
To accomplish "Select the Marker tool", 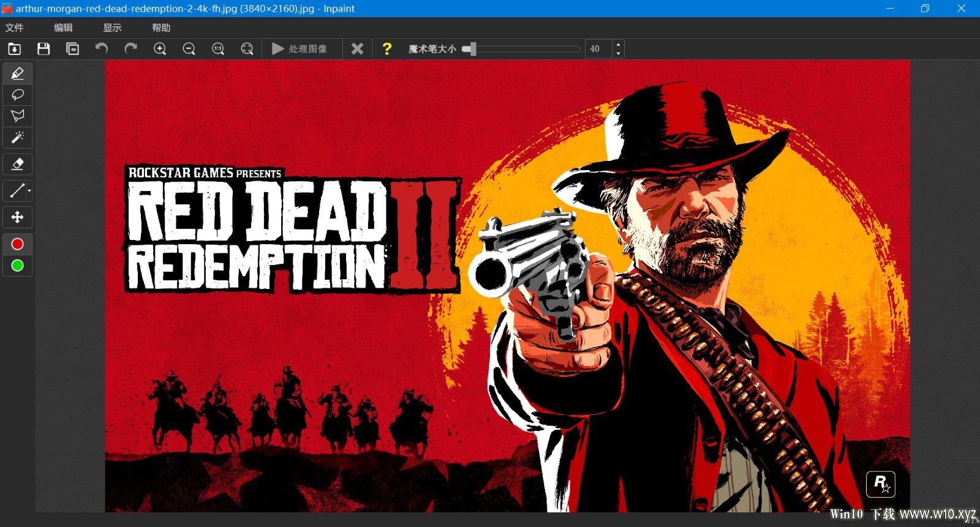I will click(x=18, y=73).
